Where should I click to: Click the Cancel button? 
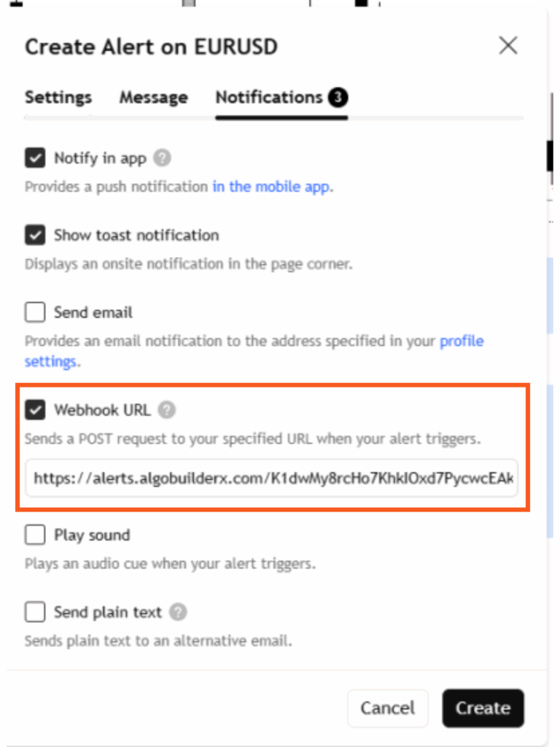pos(388,708)
